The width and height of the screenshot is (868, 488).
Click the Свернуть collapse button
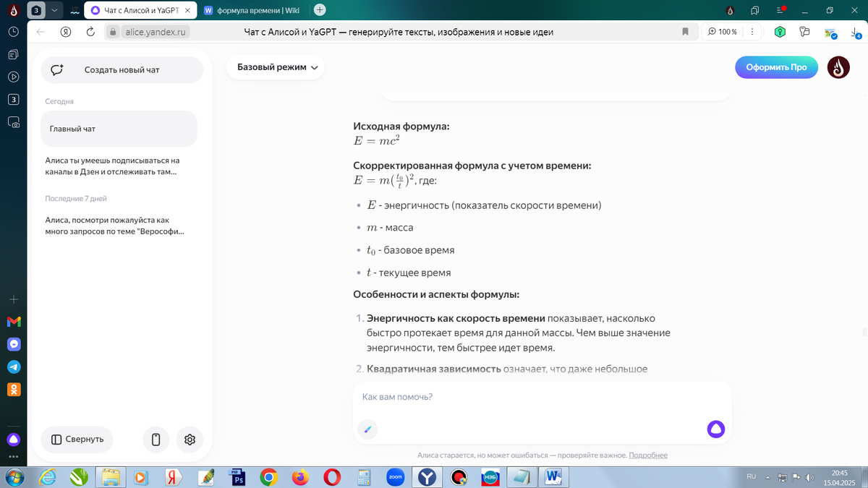(77, 439)
